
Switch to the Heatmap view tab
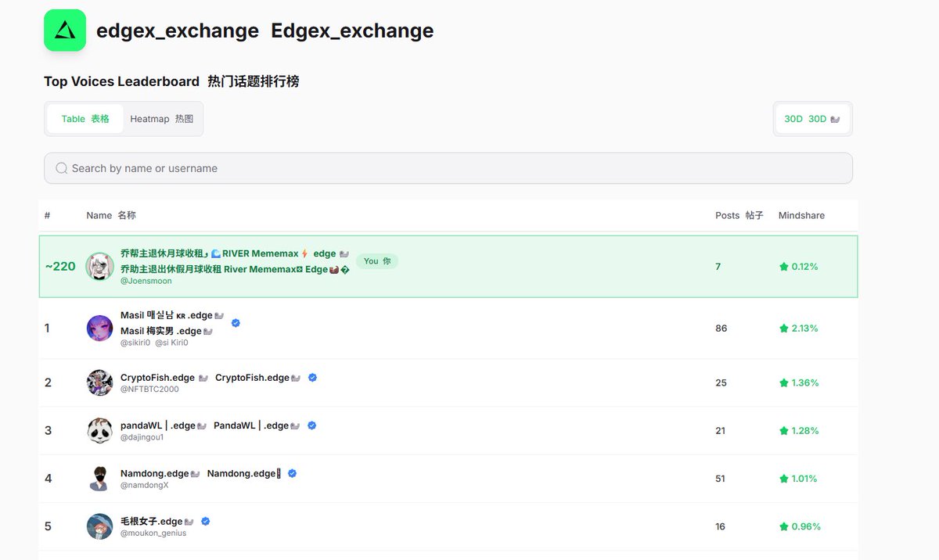pyautogui.click(x=161, y=119)
